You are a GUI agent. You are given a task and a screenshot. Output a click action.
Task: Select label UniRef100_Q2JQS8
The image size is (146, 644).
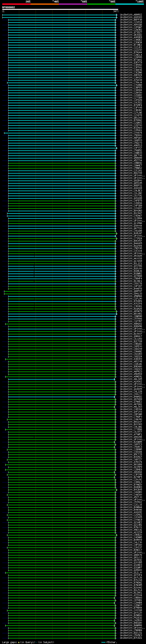coord(131,261)
